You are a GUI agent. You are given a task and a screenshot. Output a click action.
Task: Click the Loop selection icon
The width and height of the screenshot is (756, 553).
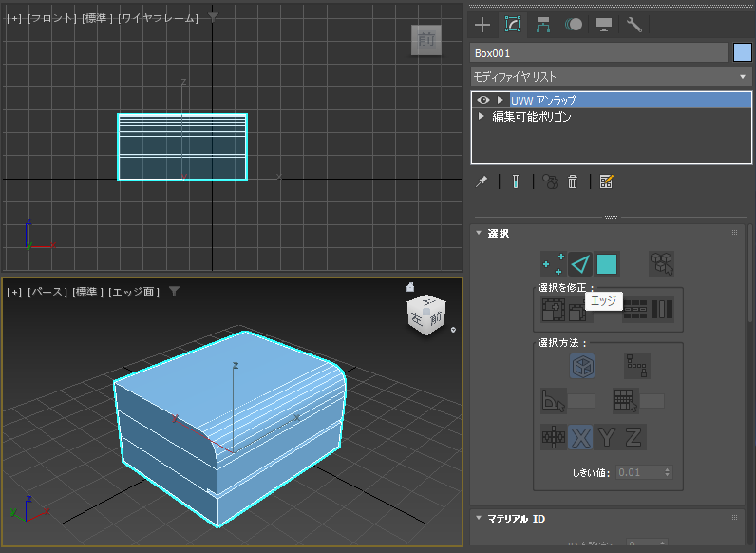coord(635,310)
